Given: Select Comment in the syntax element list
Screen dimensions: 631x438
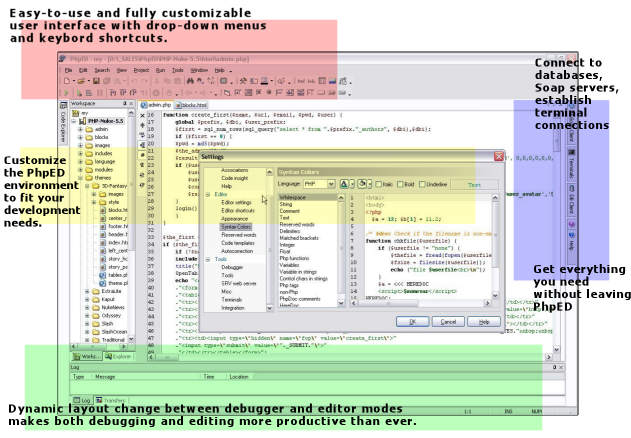Looking at the screenshot, I should (290, 211).
